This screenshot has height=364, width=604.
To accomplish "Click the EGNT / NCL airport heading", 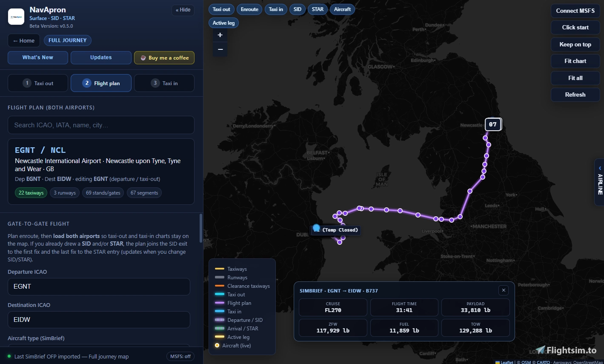I will (x=40, y=150).
